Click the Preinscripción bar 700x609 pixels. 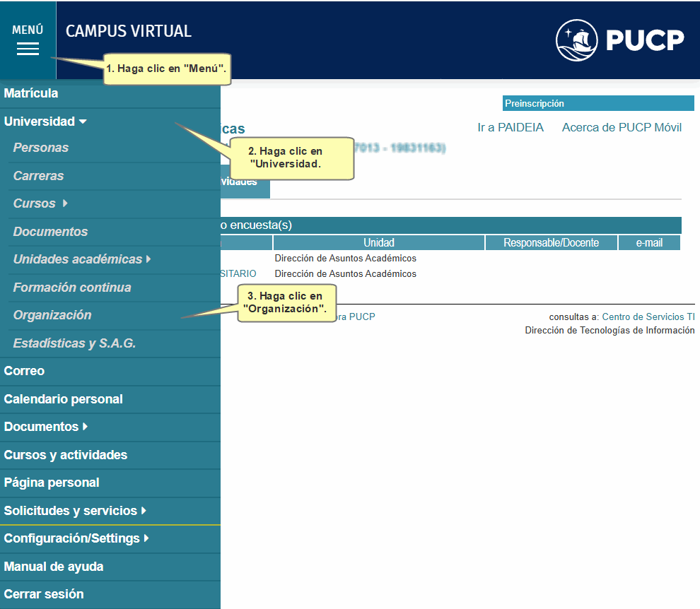(x=597, y=104)
